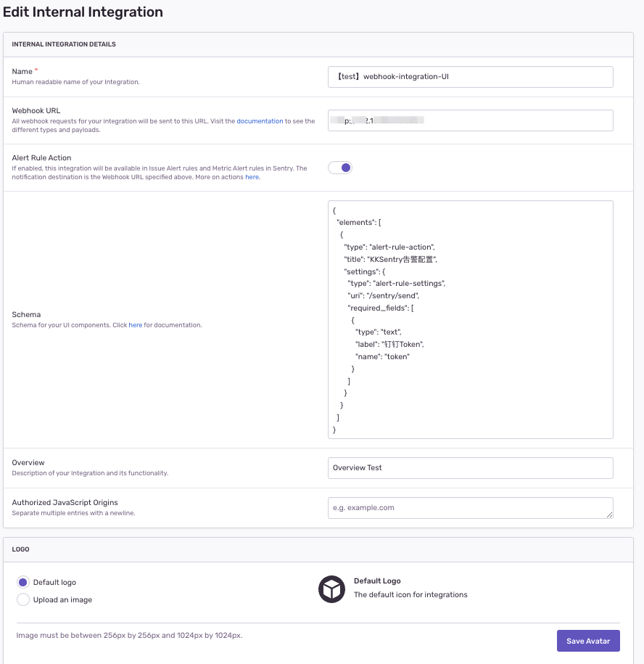
Task: Select the Webhook URL field
Action: [470, 120]
